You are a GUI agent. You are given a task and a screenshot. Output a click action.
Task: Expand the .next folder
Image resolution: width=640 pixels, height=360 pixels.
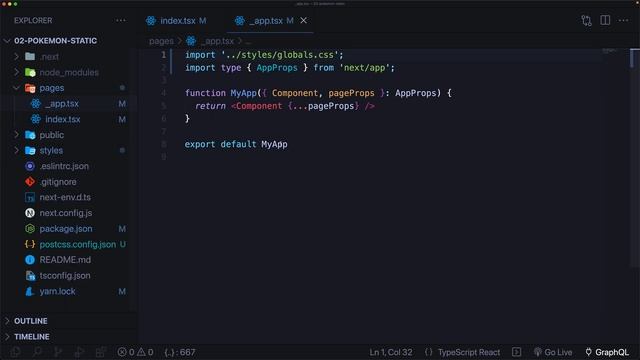(17, 56)
